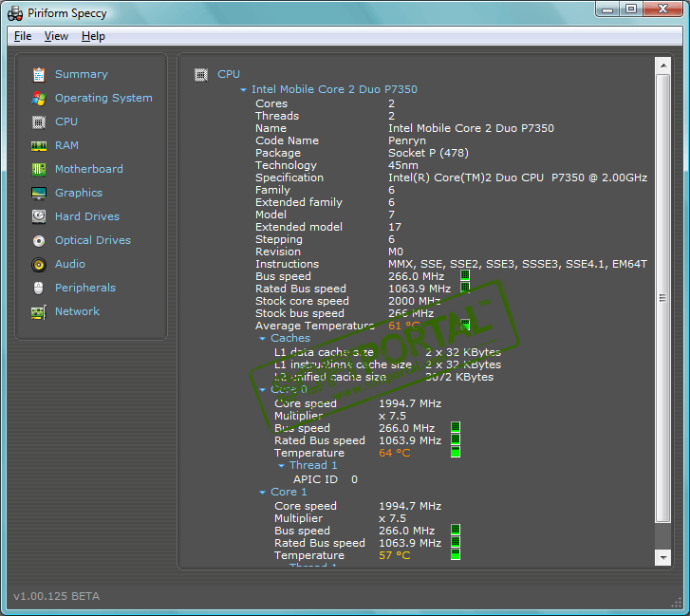The width and height of the screenshot is (690, 616).
Task: Click Core 0 Bus speed graph icon
Action: pos(456,427)
